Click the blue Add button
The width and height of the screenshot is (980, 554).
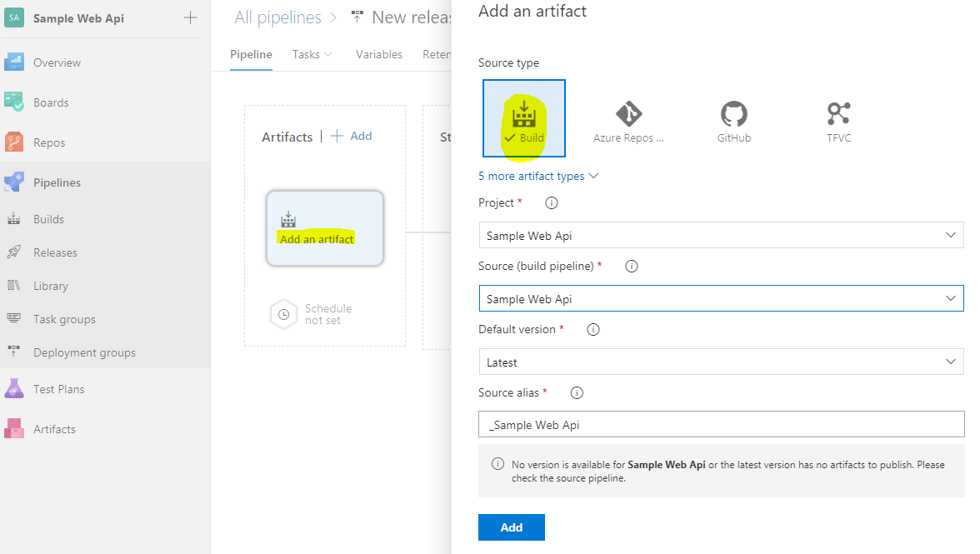coord(512,527)
